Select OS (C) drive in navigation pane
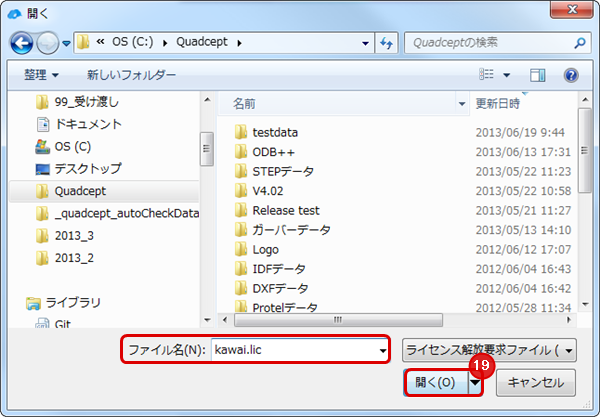This screenshot has width=600, height=417. [x=73, y=147]
